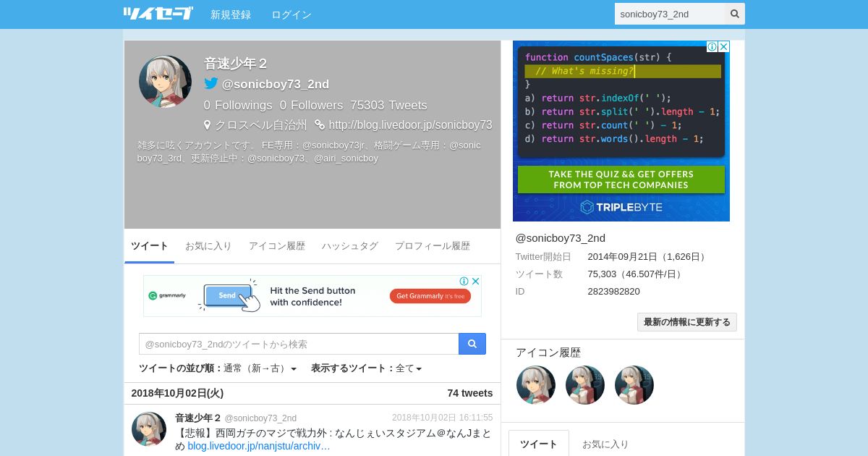Screen dimensions: 868x456
Task: Close the Grammarly ad with X icon
Action: coord(476,281)
